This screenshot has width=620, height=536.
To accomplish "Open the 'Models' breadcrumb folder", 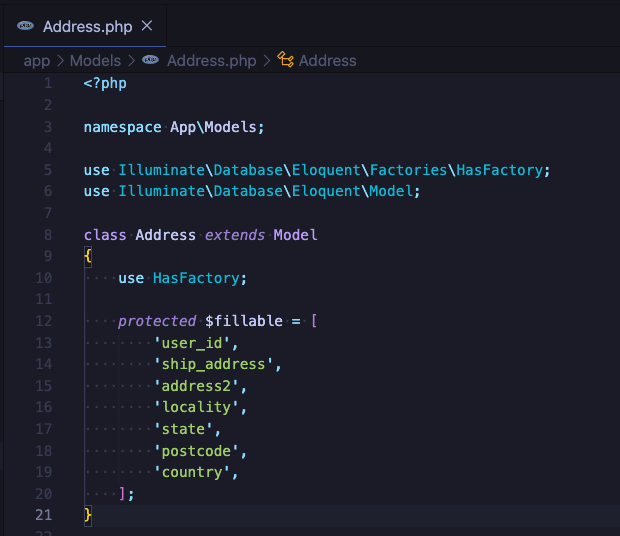I will click(x=95, y=61).
